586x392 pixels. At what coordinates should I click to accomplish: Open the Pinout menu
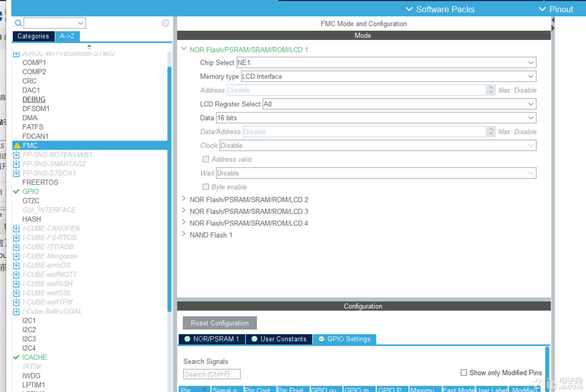[556, 9]
